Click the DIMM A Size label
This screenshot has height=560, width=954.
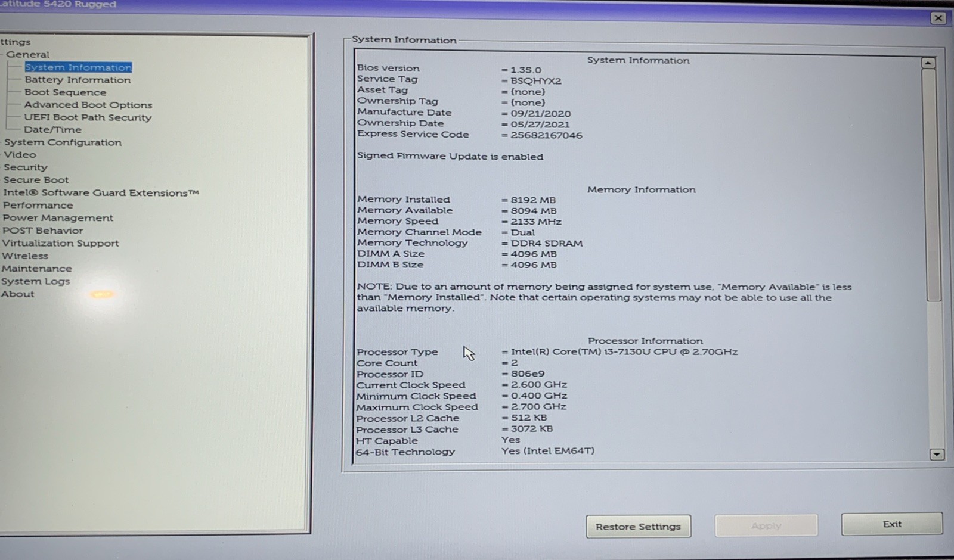[x=391, y=254]
